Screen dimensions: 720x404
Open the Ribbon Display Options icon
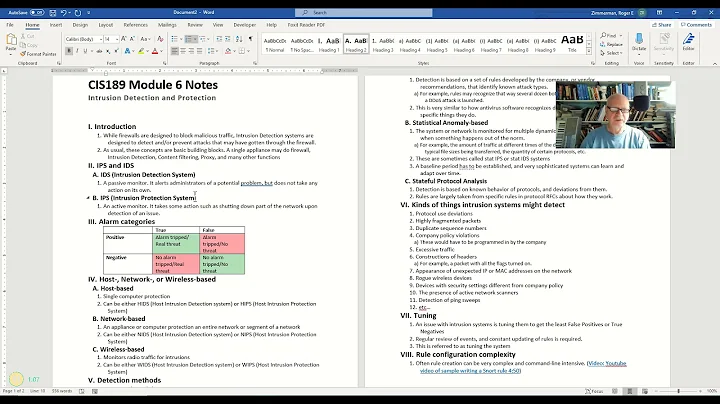[659, 13]
